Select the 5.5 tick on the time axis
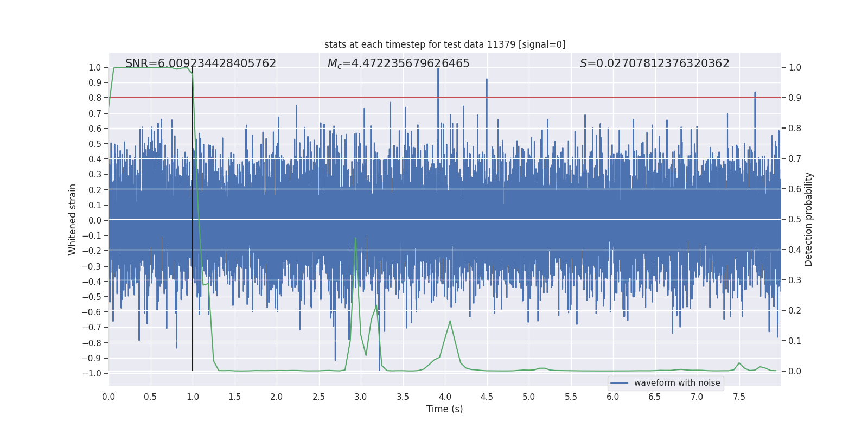This screenshot has height=434, width=868. tap(571, 397)
